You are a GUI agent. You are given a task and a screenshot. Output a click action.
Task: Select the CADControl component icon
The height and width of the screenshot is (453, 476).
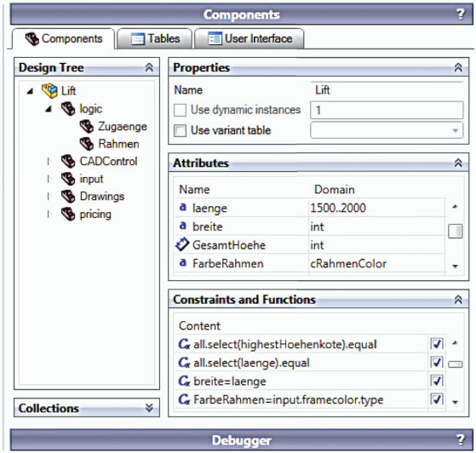pos(68,162)
